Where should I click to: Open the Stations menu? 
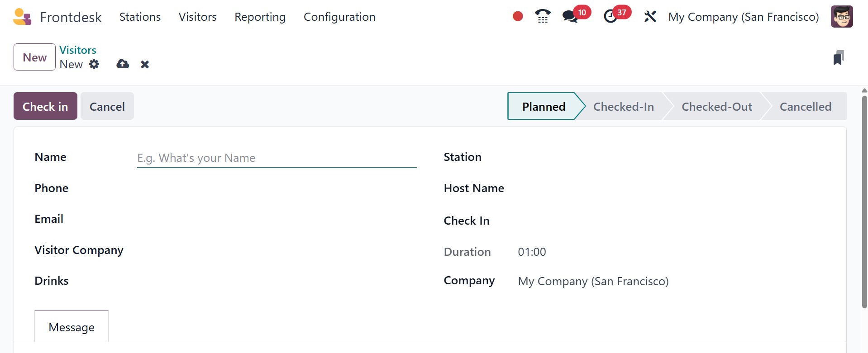(140, 17)
